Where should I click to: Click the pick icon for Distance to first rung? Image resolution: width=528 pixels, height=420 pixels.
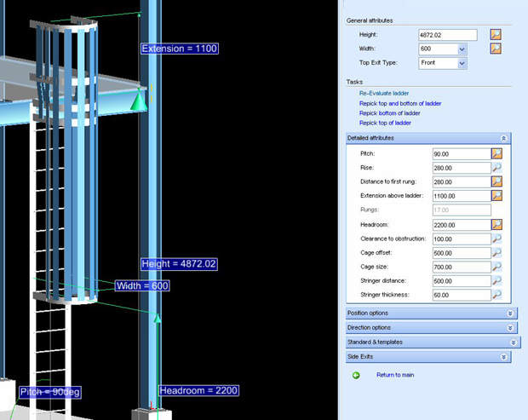[x=496, y=181]
